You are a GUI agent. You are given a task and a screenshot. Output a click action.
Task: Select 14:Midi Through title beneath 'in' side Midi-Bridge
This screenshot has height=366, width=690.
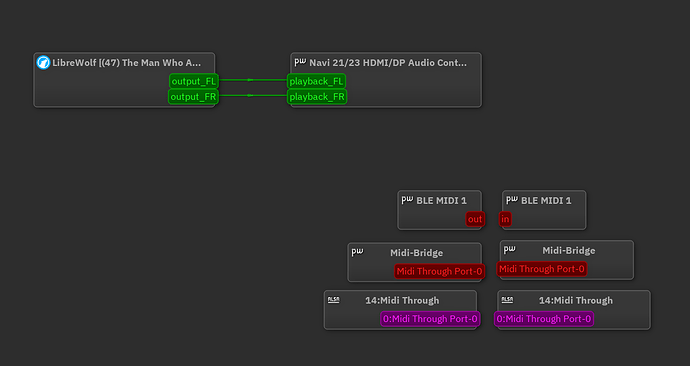pos(576,300)
